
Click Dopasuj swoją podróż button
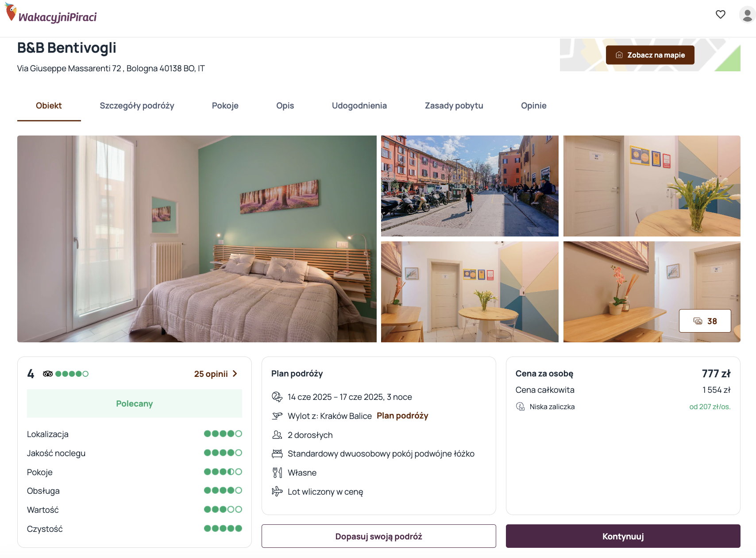pyautogui.click(x=379, y=536)
